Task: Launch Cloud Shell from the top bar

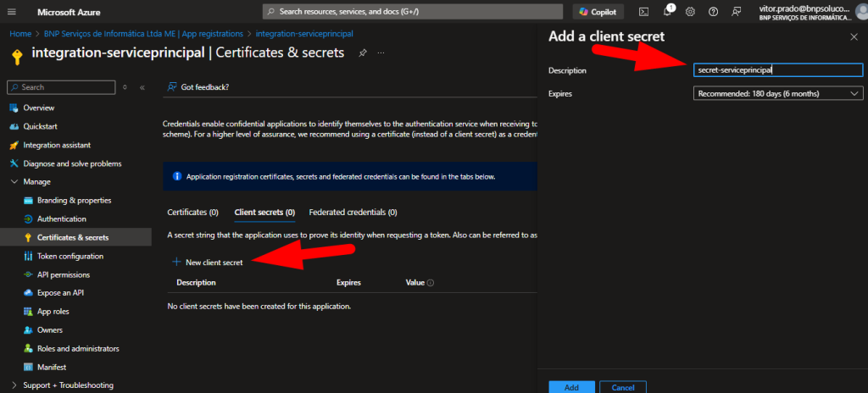Action: pyautogui.click(x=644, y=12)
